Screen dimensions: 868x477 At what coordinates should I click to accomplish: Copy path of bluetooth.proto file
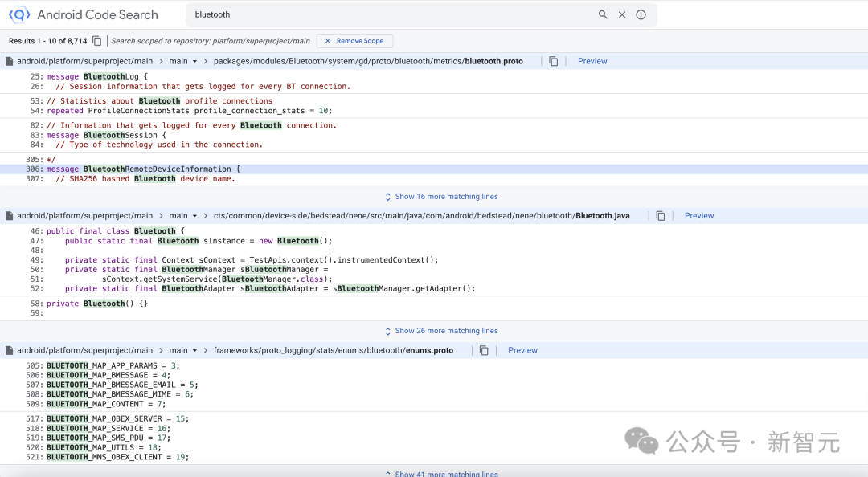coord(553,61)
